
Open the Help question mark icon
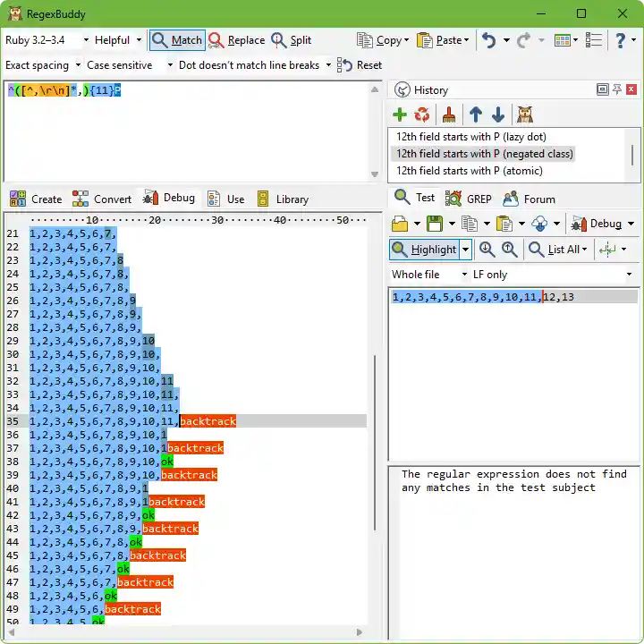point(621,40)
